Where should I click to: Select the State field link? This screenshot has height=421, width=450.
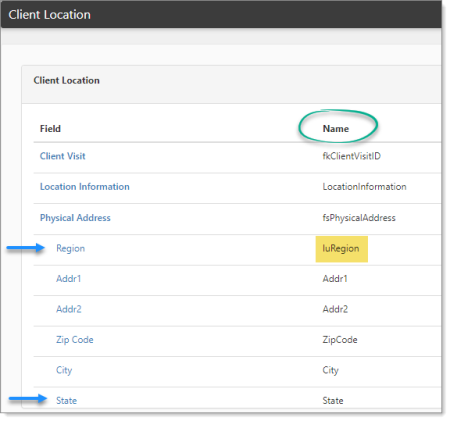click(66, 400)
